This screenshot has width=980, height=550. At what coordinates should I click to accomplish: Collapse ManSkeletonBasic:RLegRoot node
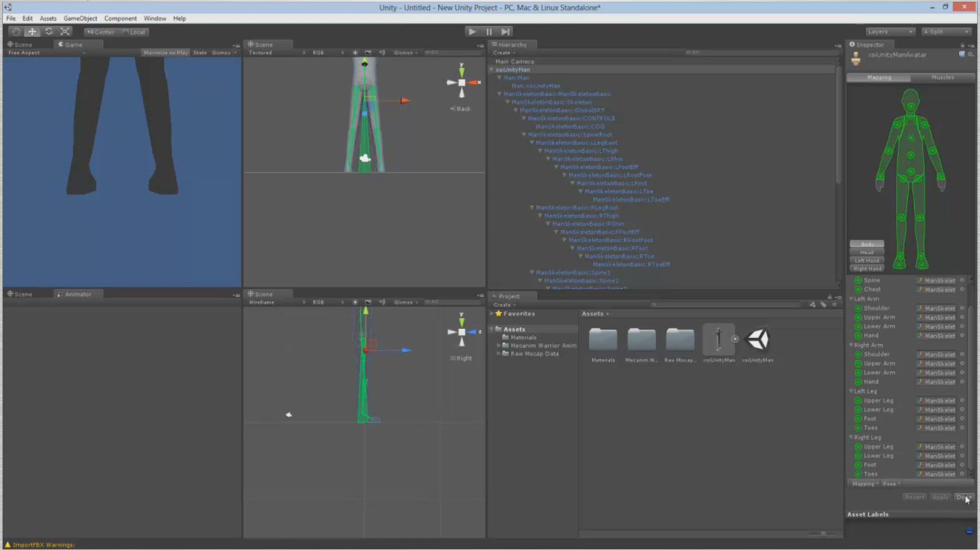tap(532, 208)
